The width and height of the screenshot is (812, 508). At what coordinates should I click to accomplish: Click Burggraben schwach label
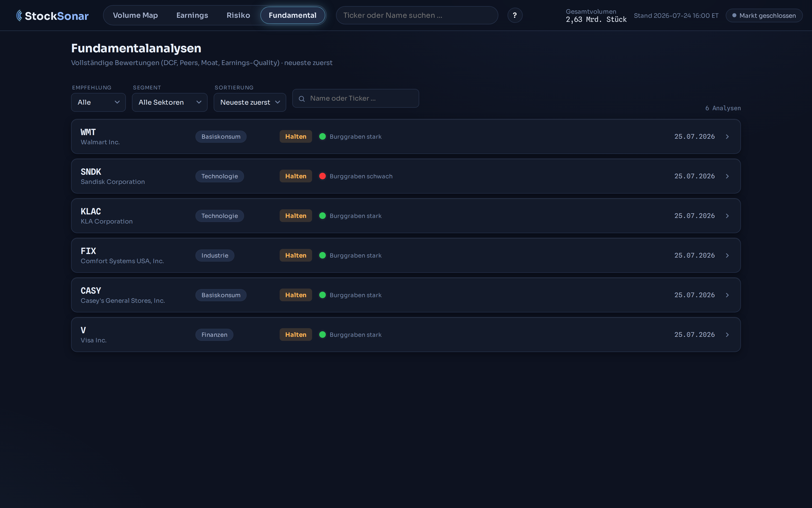[x=361, y=176]
